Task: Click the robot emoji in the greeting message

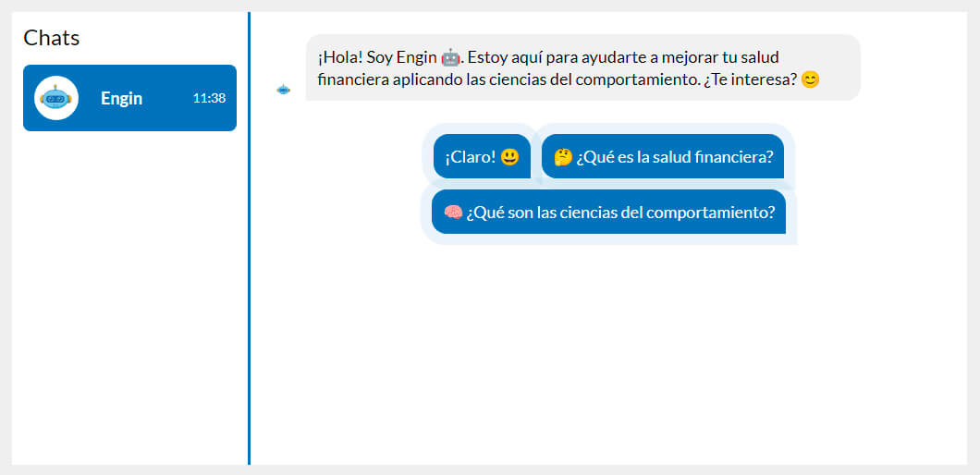Action: 450,58
